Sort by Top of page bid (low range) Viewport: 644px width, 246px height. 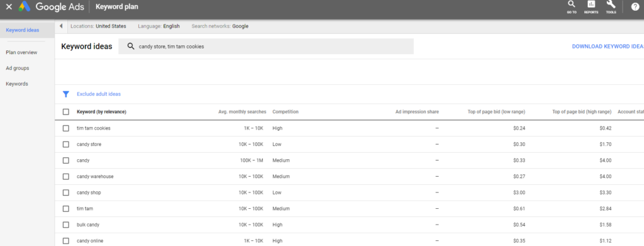(x=497, y=112)
